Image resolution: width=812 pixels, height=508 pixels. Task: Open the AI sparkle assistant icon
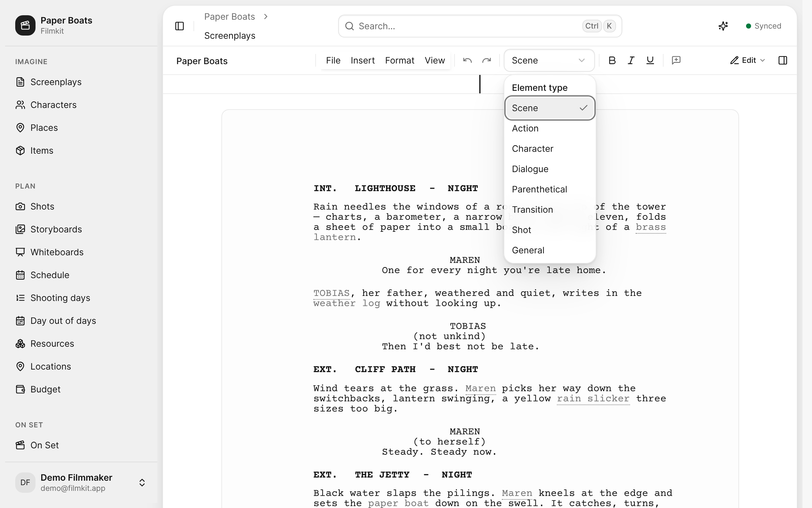(723, 26)
